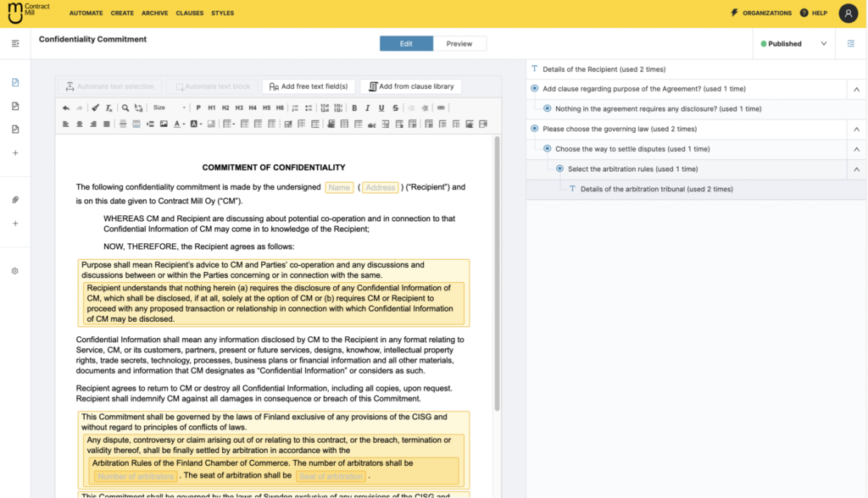Select radio for 'Add clause regarding purpose' question
This screenshot has width=868, height=498.
point(534,89)
